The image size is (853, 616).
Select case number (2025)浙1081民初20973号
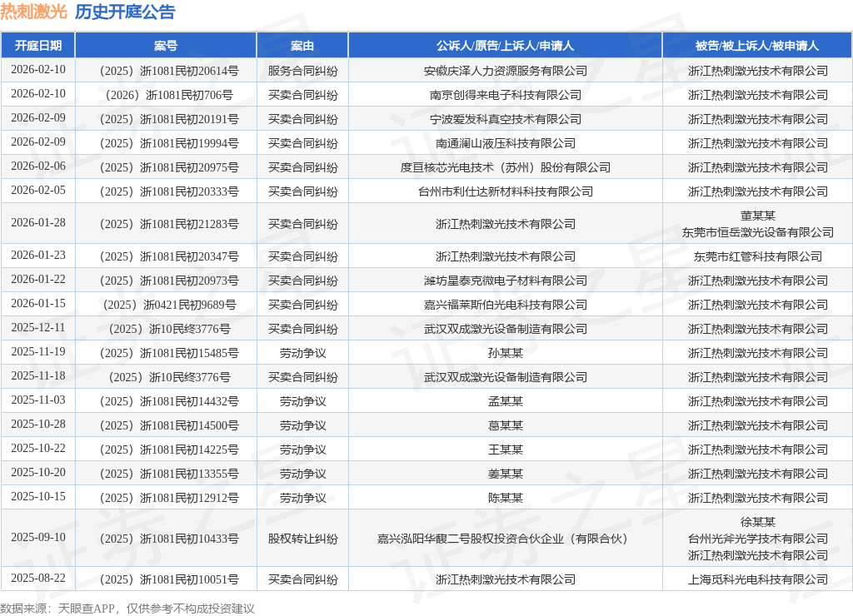(169, 281)
